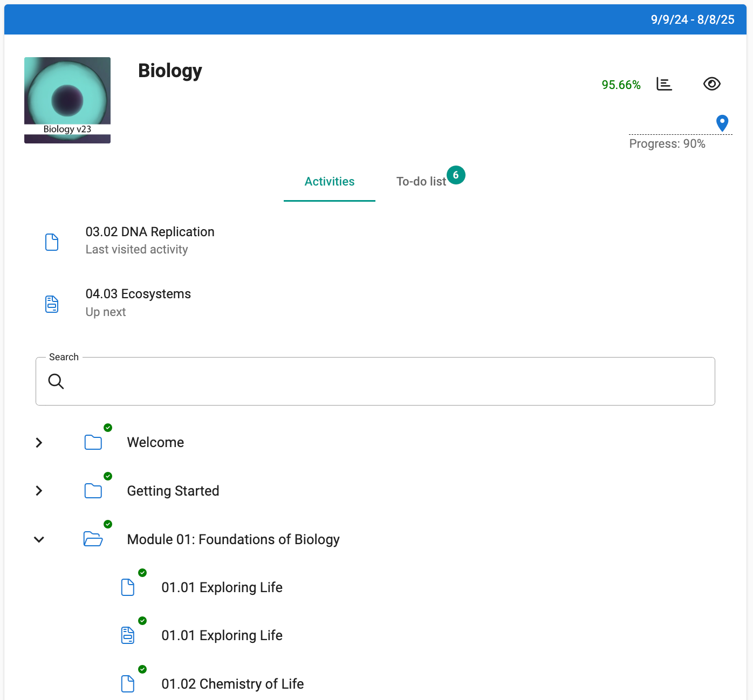The image size is (753, 700).
Task: Click the 95.66% grade score
Action: pyautogui.click(x=621, y=85)
